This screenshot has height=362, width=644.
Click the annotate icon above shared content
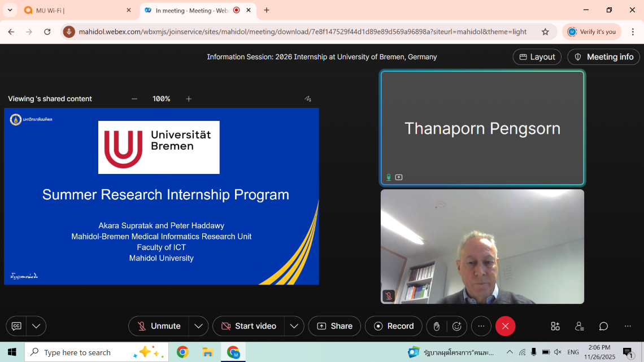pyautogui.click(x=308, y=99)
